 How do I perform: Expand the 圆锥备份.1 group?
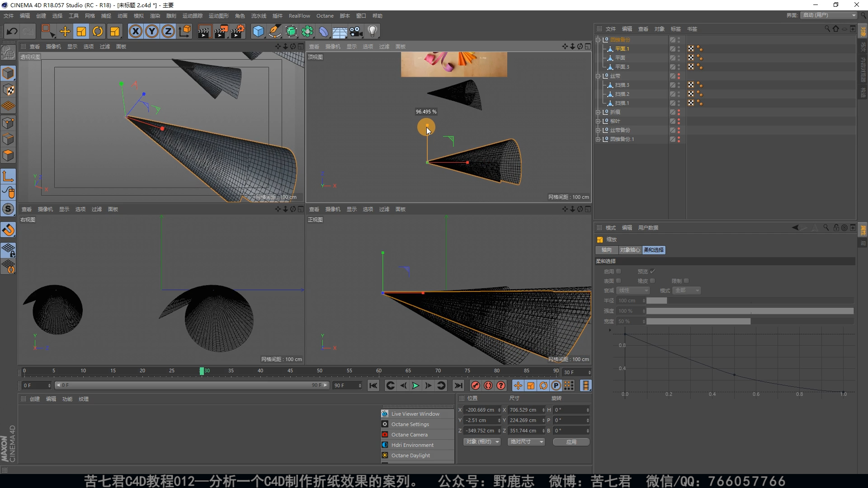pyautogui.click(x=598, y=139)
